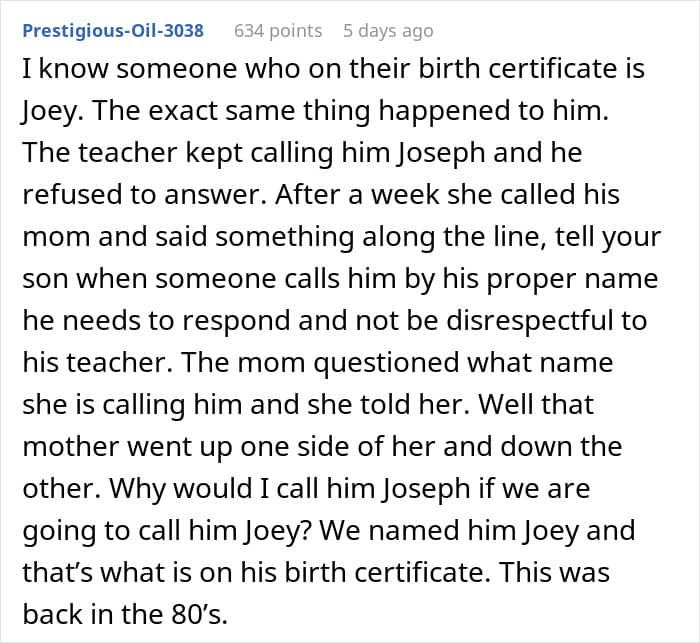Click the phrase 'After a week'
This screenshot has width=700, height=643.
357,195
